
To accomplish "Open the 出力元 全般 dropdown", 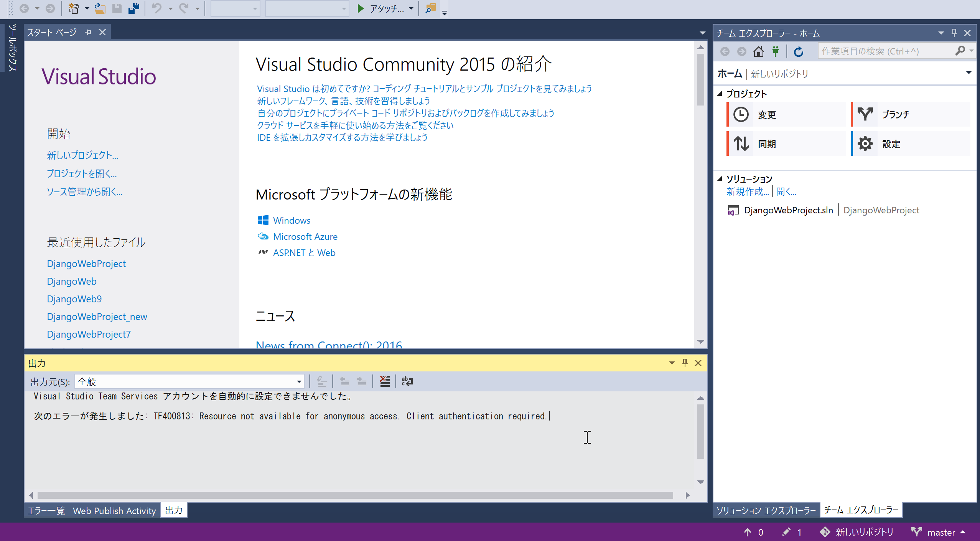I will (x=299, y=382).
